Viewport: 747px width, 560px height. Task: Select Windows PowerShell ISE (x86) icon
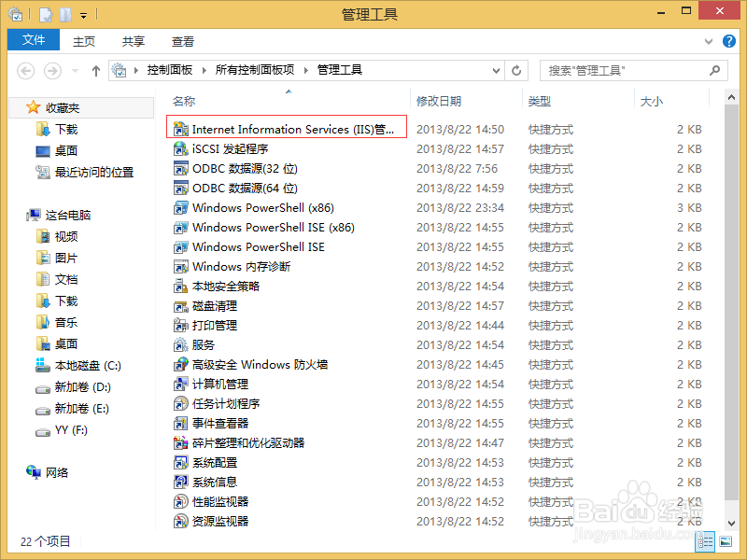coord(180,227)
